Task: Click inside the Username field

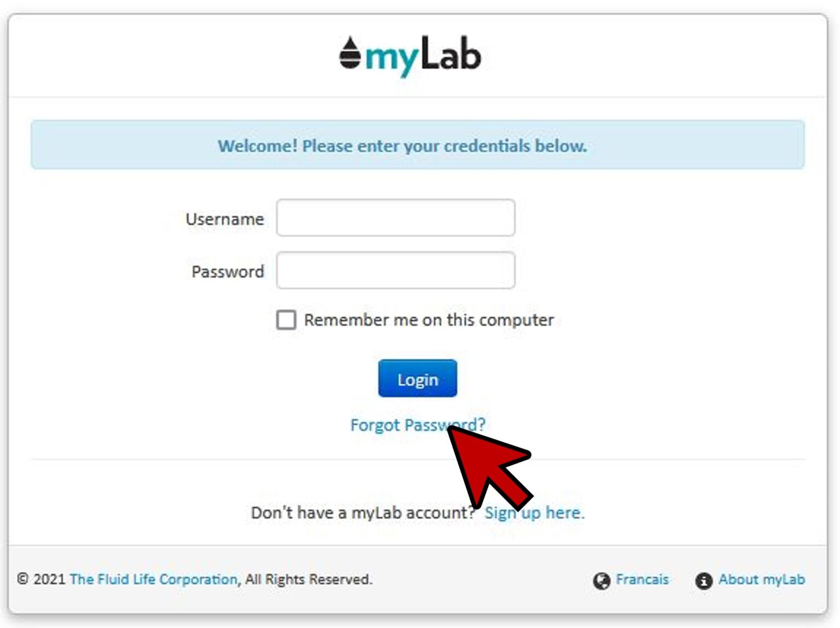Action: click(x=395, y=218)
